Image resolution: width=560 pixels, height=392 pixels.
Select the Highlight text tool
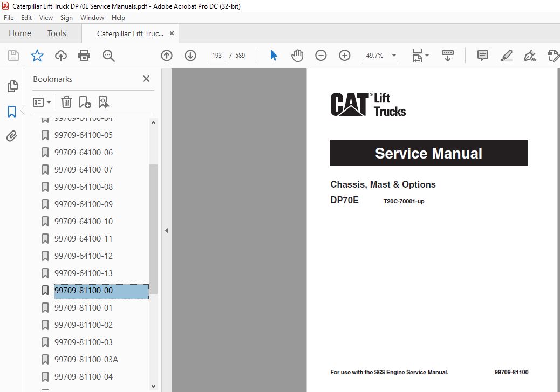(507, 56)
